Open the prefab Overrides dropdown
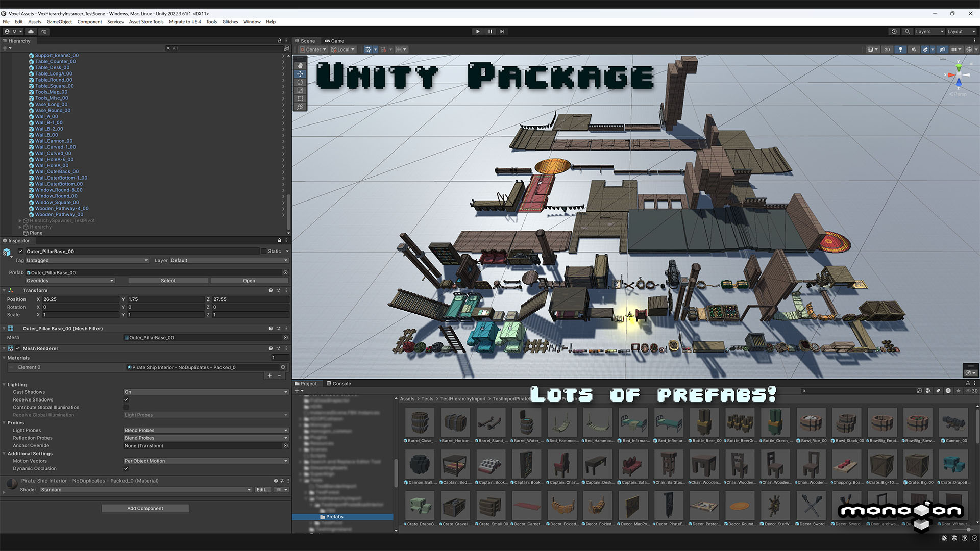Screen dimensions: 980x551 coord(70,281)
